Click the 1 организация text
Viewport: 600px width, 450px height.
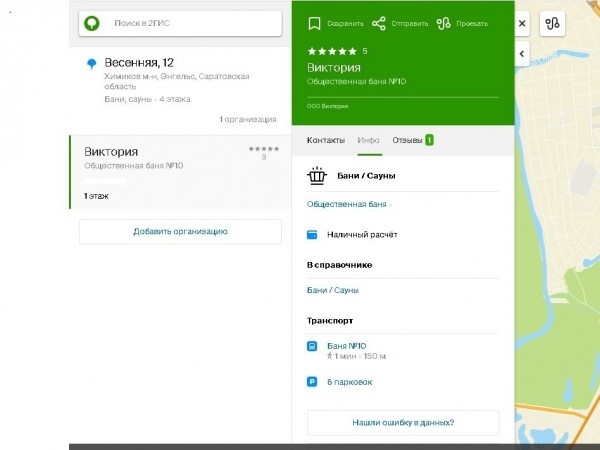pos(248,119)
